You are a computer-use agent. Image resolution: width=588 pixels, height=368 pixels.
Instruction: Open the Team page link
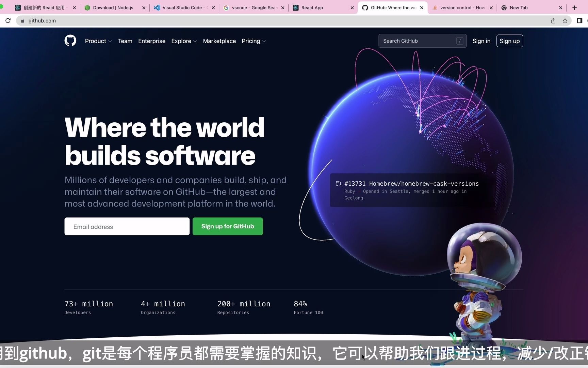tap(125, 41)
